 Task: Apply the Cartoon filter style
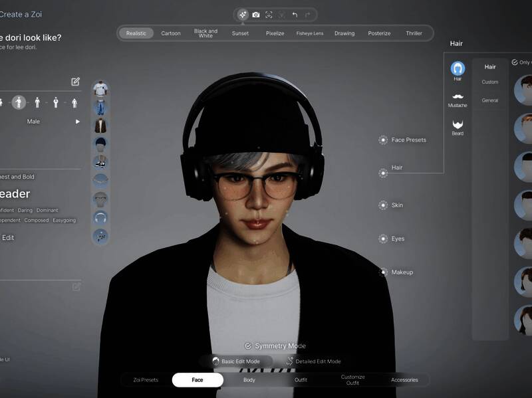pyautogui.click(x=171, y=33)
